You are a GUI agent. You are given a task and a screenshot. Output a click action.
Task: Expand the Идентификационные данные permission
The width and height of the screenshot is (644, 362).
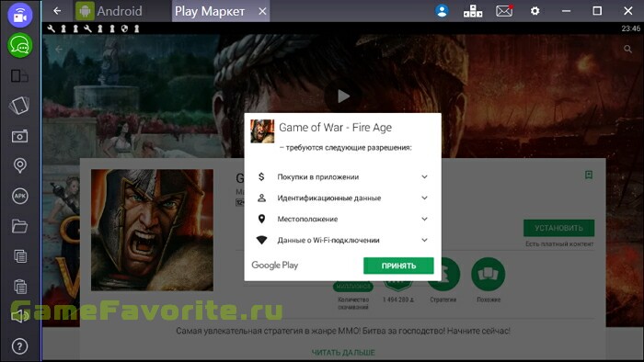[x=342, y=198]
